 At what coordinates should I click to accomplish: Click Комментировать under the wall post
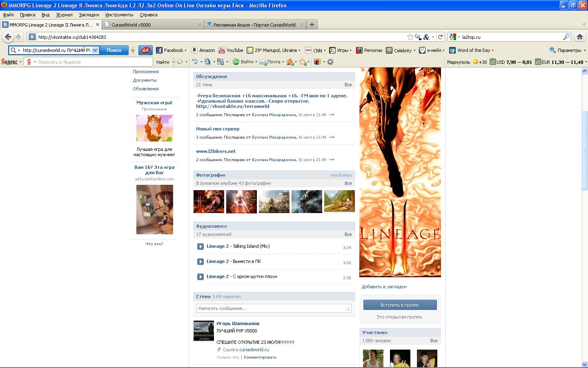(260, 357)
